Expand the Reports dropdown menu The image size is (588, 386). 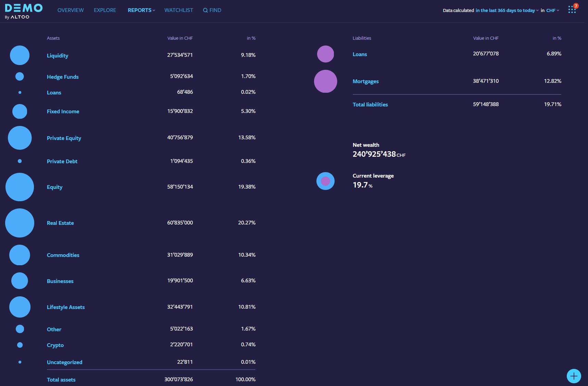coord(141,10)
